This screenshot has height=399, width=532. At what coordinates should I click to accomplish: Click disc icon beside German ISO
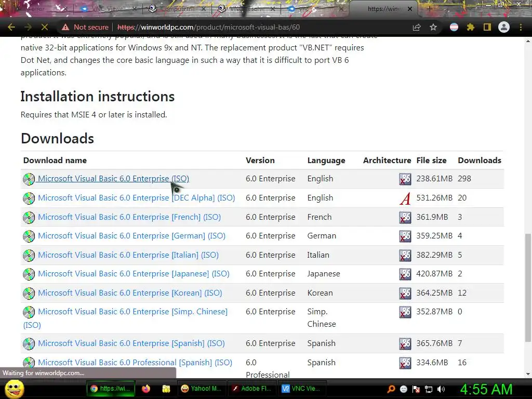pyautogui.click(x=29, y=236)
